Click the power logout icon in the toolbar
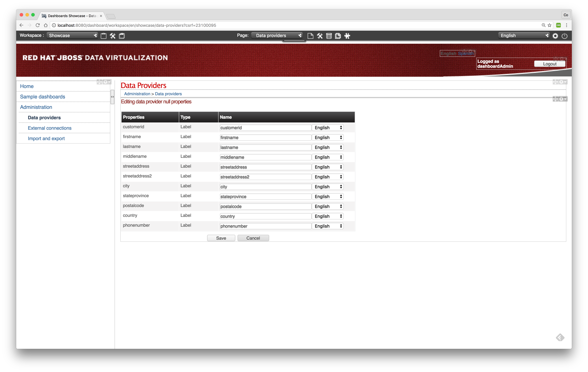Image resolution: width=588 pixels, height=372 pixels. (x=565, y=36)
